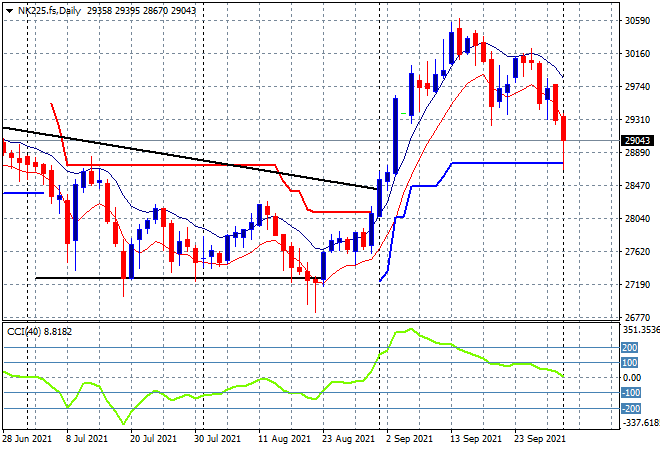Select the 28 Jun 2021 date label

coord(27,439)
